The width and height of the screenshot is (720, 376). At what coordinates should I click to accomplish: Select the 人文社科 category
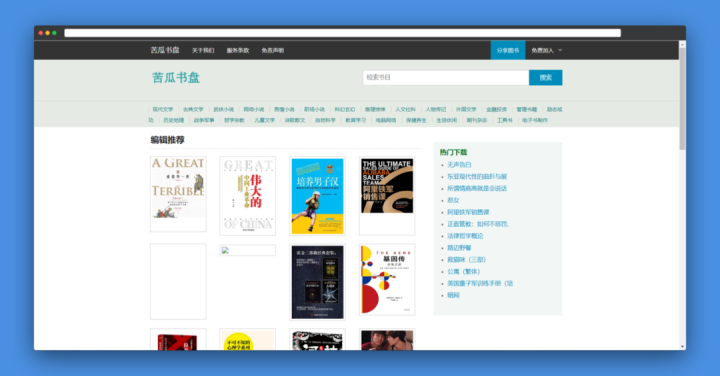(x=405, y=109)
